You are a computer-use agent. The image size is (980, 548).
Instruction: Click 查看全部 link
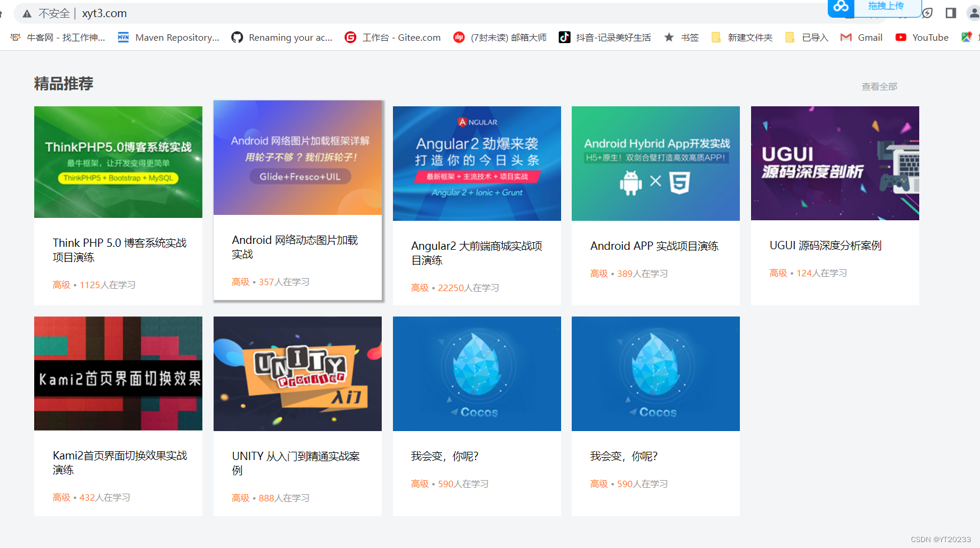[879, 86]
